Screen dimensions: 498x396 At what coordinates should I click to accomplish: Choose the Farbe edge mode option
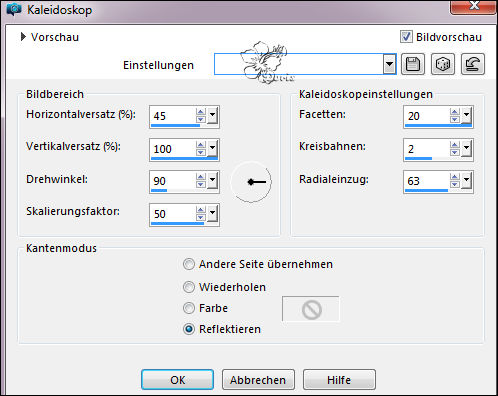point(189,308)
